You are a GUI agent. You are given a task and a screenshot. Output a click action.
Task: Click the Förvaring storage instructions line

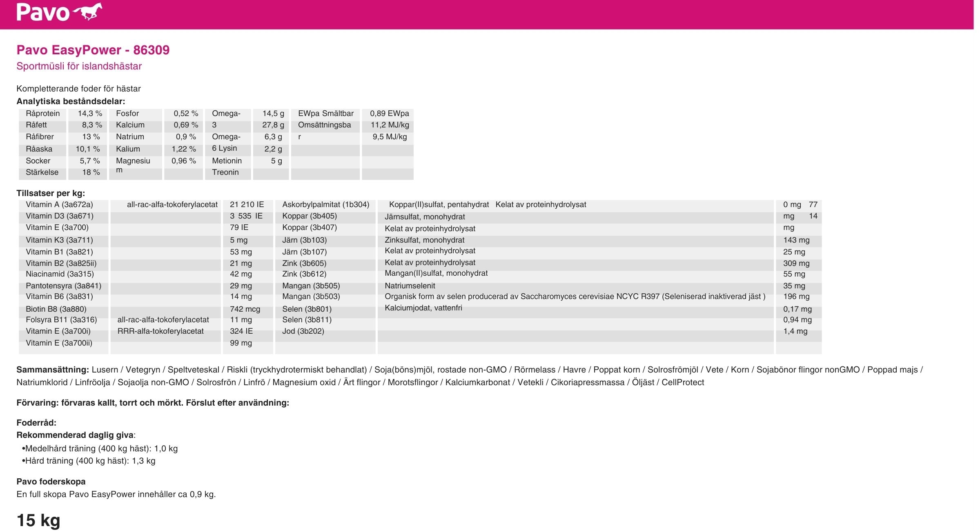(153, 403)
